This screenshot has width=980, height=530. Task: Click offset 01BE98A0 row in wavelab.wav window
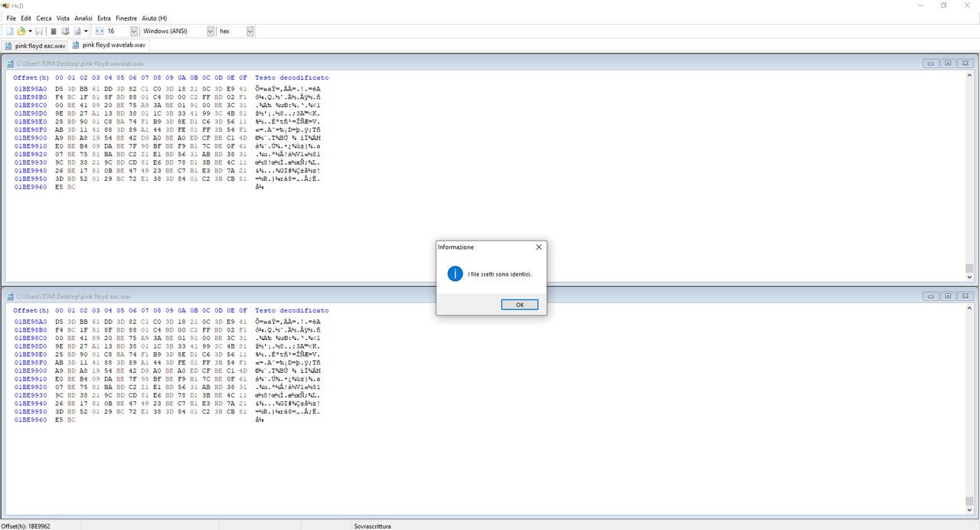pos(31,89)
